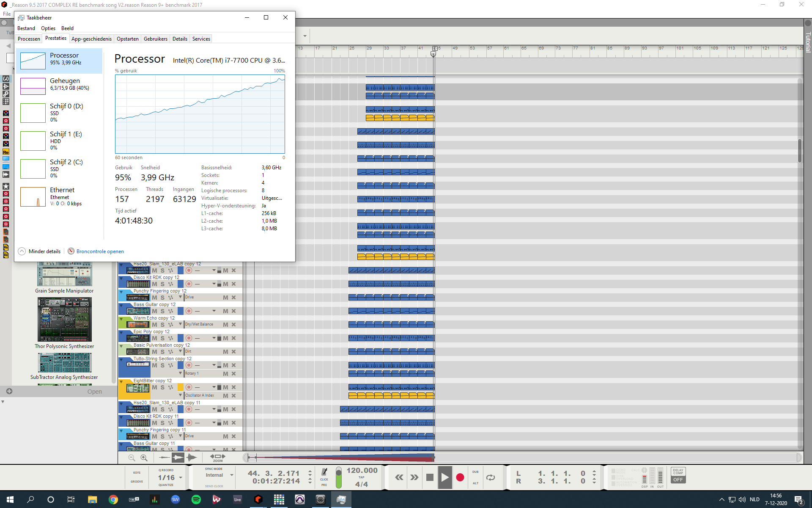Click the Stop button in the transport
The image size is (812, 508).
tap(430, 478)
